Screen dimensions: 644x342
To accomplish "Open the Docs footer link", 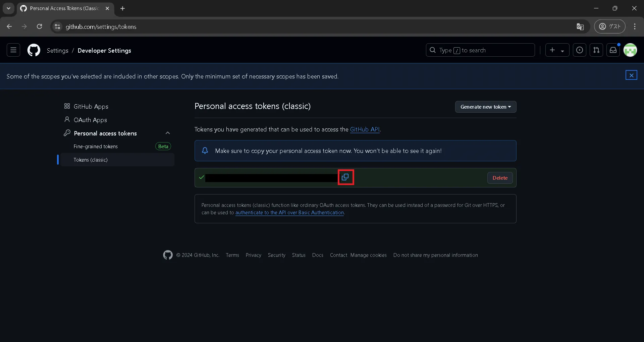I will point(318,255).
